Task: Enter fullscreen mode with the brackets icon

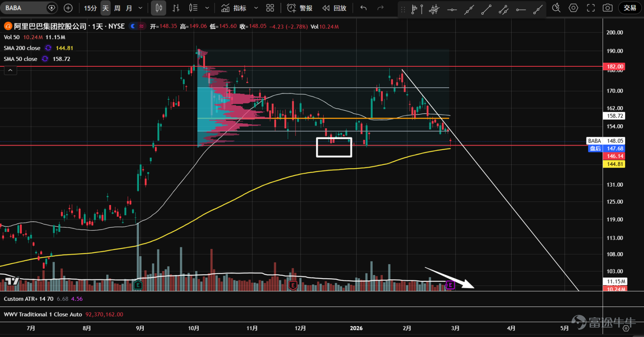Action: (x=590, y=8)
